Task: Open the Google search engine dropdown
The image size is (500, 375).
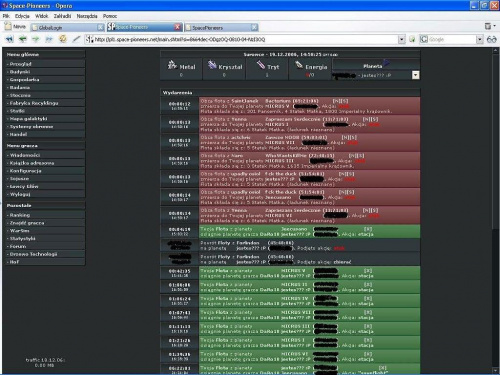Action: (x=479, y=40)
